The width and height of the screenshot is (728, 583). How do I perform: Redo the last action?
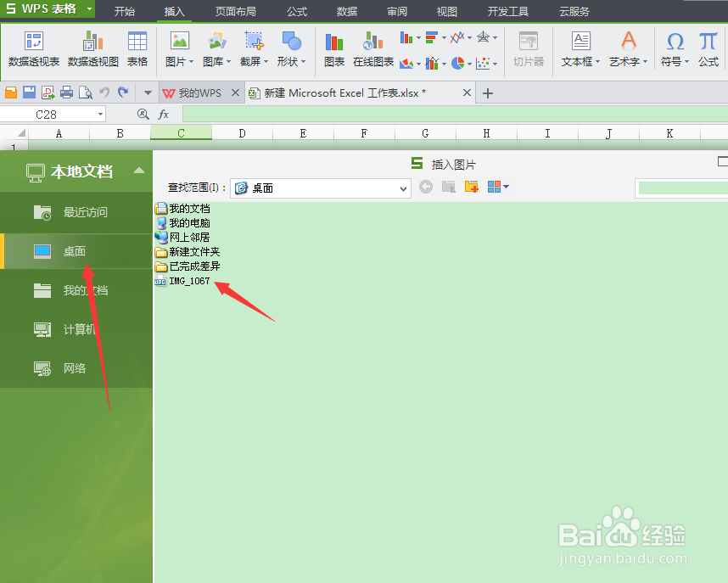122,92
